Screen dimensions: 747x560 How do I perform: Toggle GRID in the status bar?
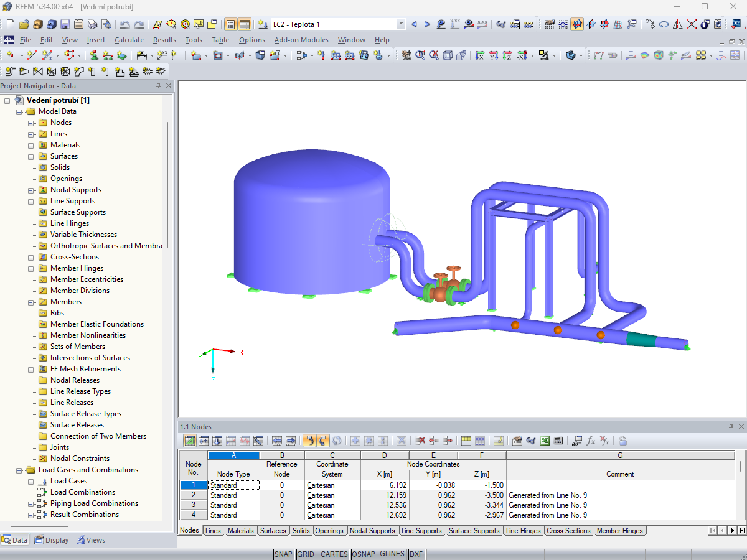[x=306, y=554]
